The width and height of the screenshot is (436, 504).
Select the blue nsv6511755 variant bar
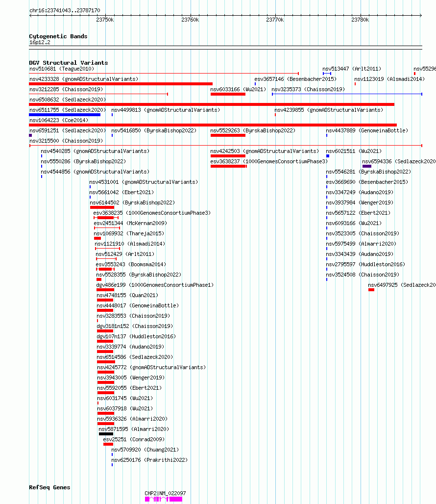point(65,115)
